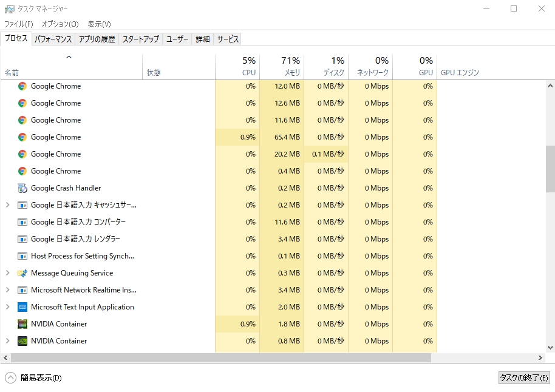Screen dimensions: 555x392
Task: Switch to the スタートアップ tab
Action: tap(140, 39)
